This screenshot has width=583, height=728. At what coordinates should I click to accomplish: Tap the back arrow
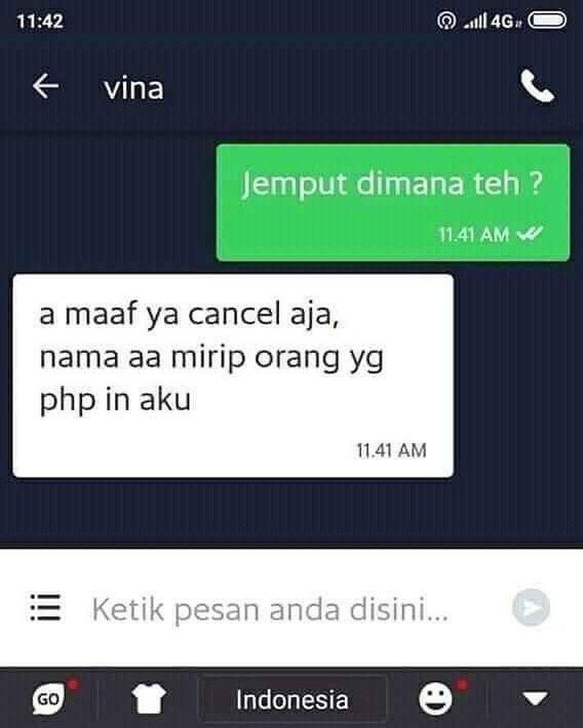pos(45,86)
